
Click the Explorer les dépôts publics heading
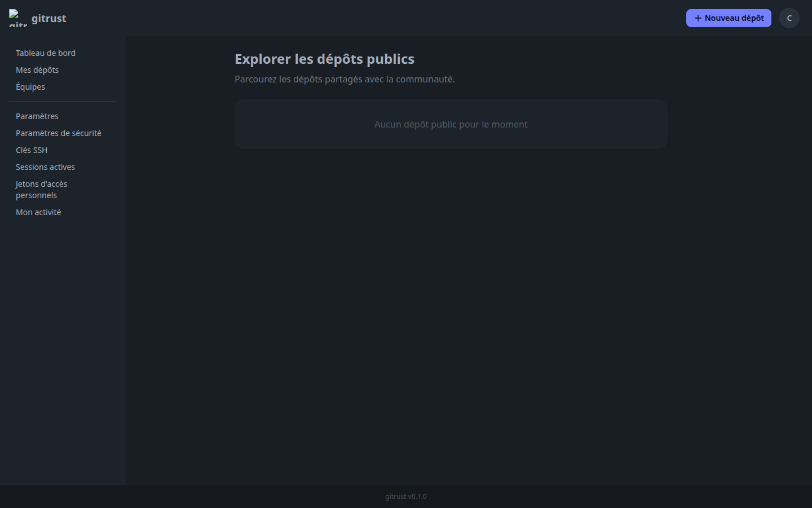[x=324, y=59]
